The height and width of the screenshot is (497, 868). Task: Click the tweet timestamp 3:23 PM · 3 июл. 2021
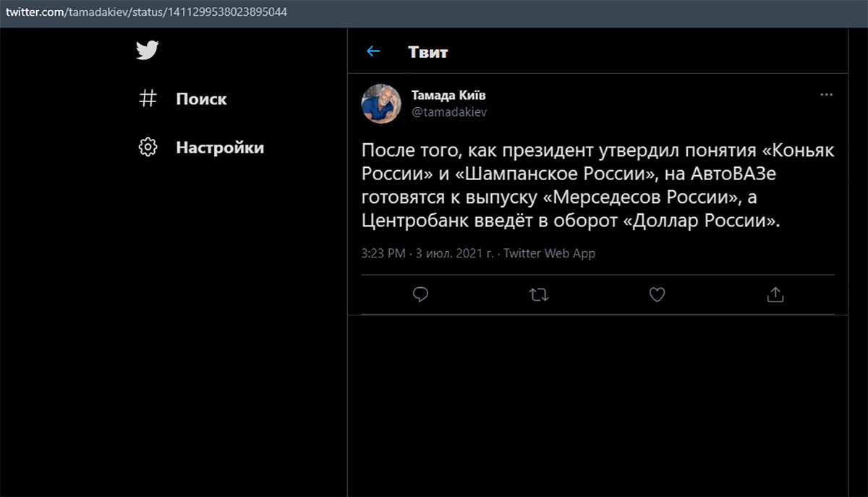coord(428,254)
